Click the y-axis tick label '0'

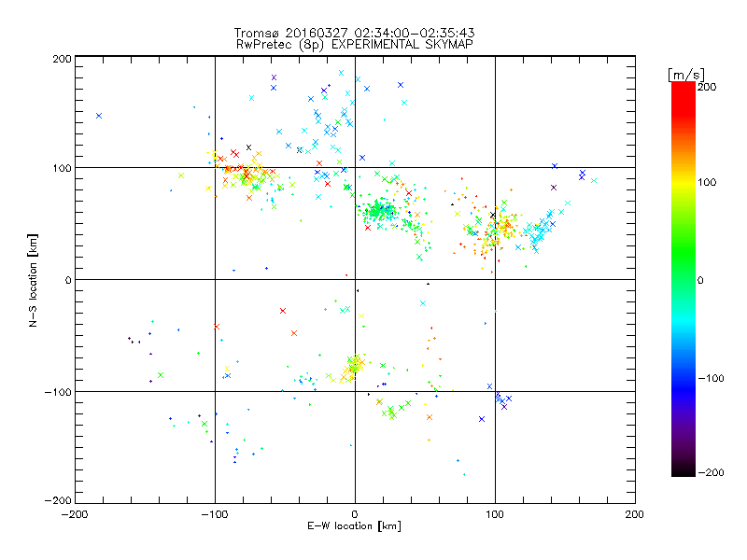click(68, 280)
